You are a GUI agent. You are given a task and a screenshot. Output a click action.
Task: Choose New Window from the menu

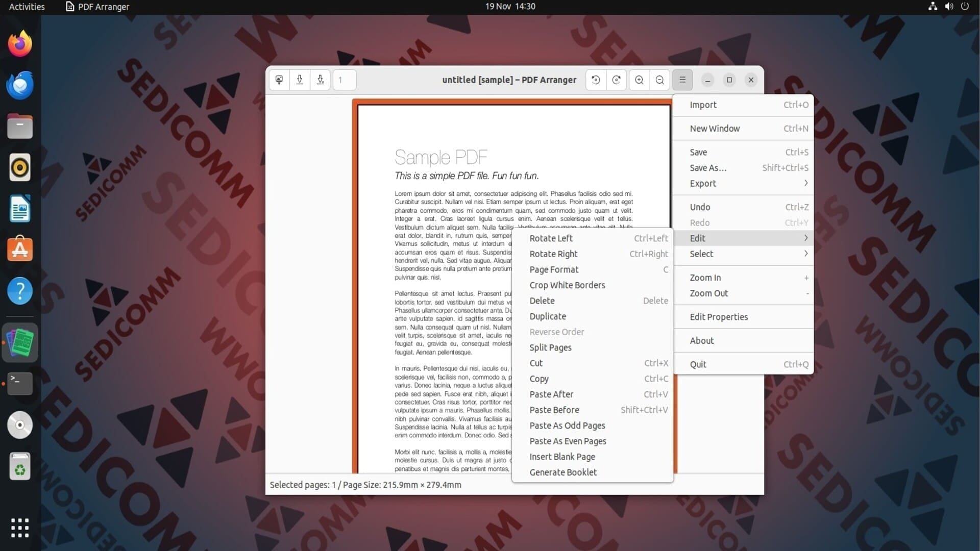(743, 129)
